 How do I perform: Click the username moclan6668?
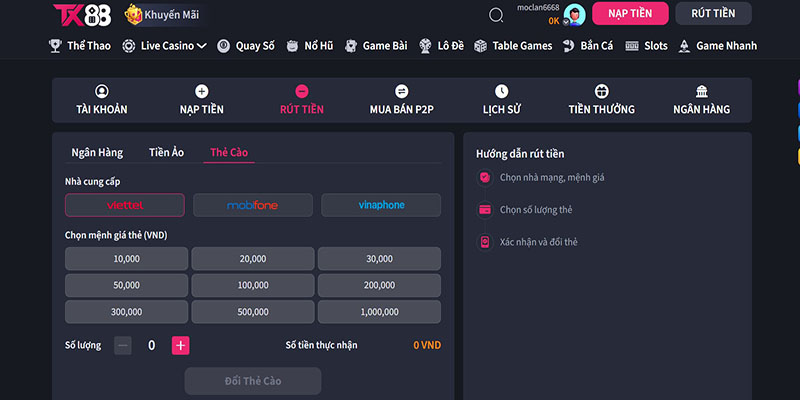pyautogui.click(x=538, y=8)
